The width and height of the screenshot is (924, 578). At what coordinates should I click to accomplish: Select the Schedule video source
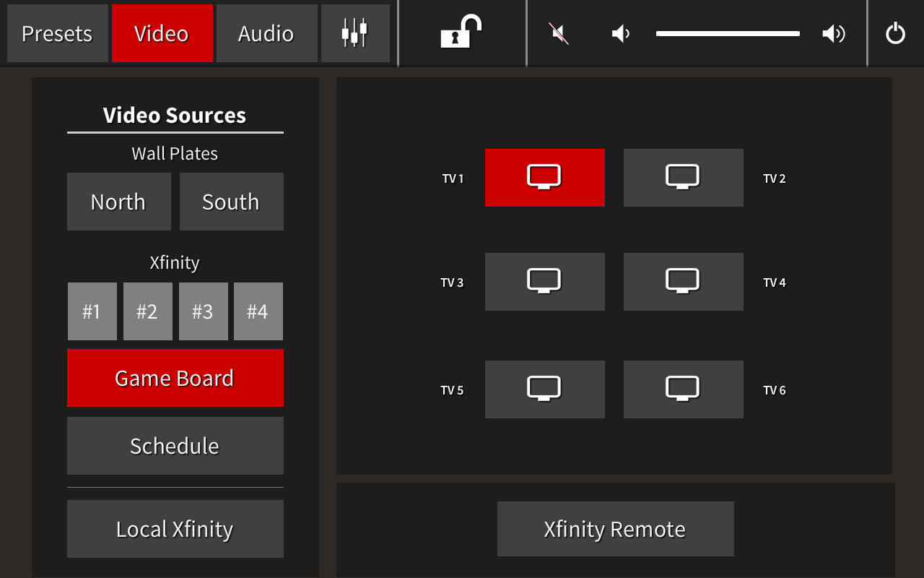click(x=175, y=446)
